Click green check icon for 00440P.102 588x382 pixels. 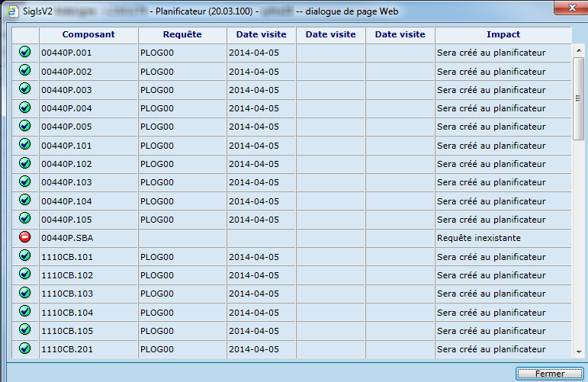[x=24, y=163]
